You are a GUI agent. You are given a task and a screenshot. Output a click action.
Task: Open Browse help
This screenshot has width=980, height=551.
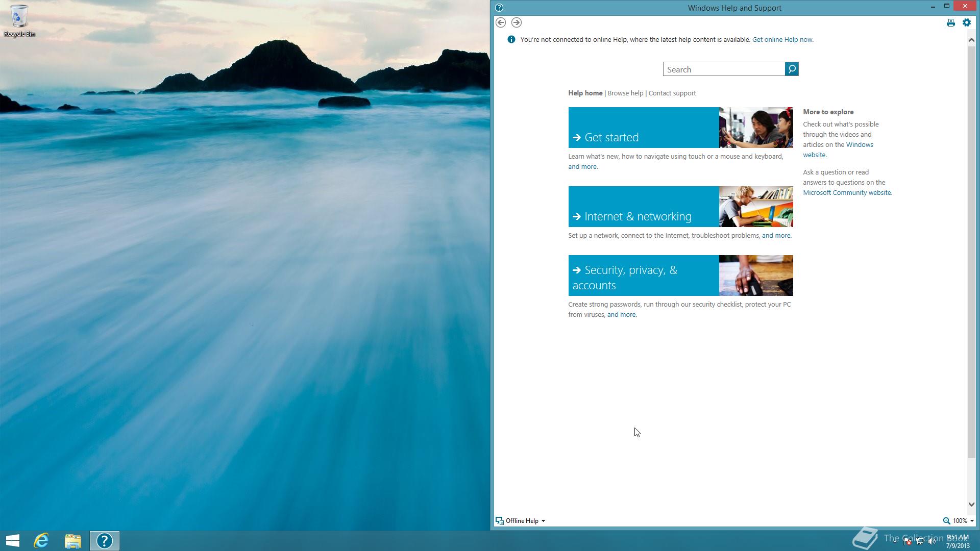625,93
